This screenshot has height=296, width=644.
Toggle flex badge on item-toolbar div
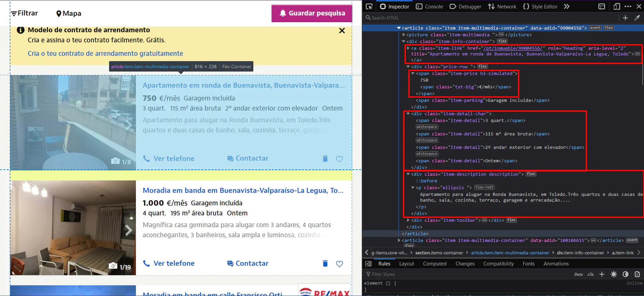tap(511, 220)
